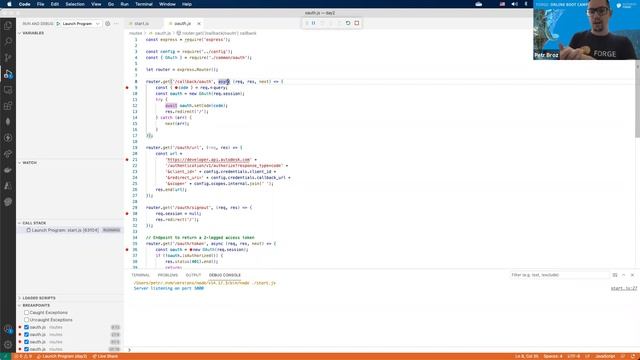Image resolution: width=640 pixels, height=360 pixels.
Task: Click the Step Over debug button
Action: (x=322, y=23)
